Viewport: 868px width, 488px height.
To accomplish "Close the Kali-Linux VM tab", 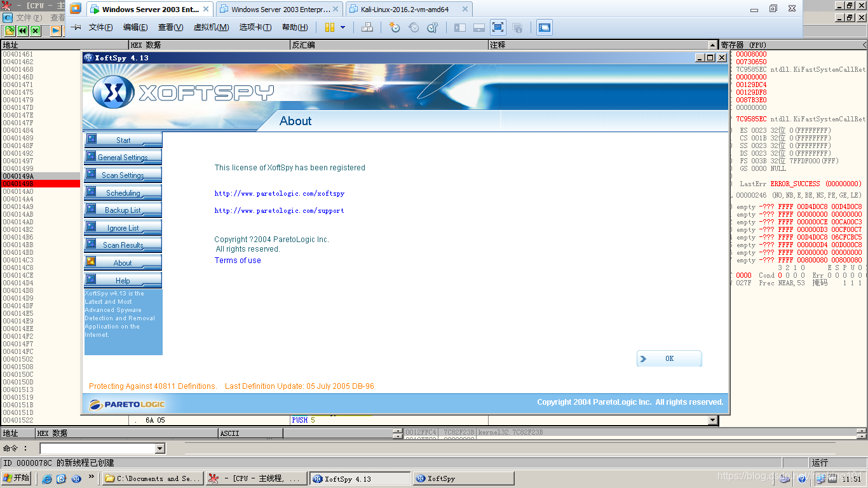I will click(x=465, y=10).
